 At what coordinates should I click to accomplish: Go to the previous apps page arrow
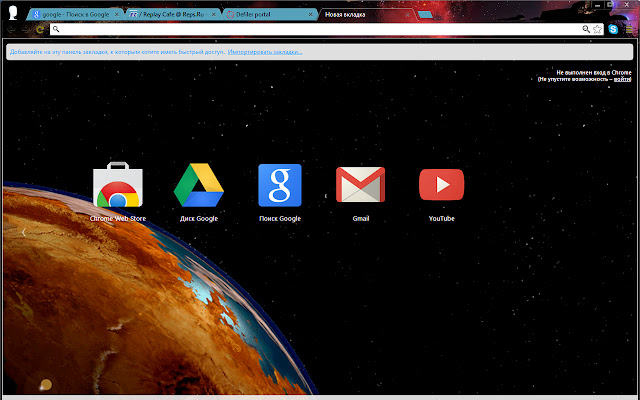23,232
